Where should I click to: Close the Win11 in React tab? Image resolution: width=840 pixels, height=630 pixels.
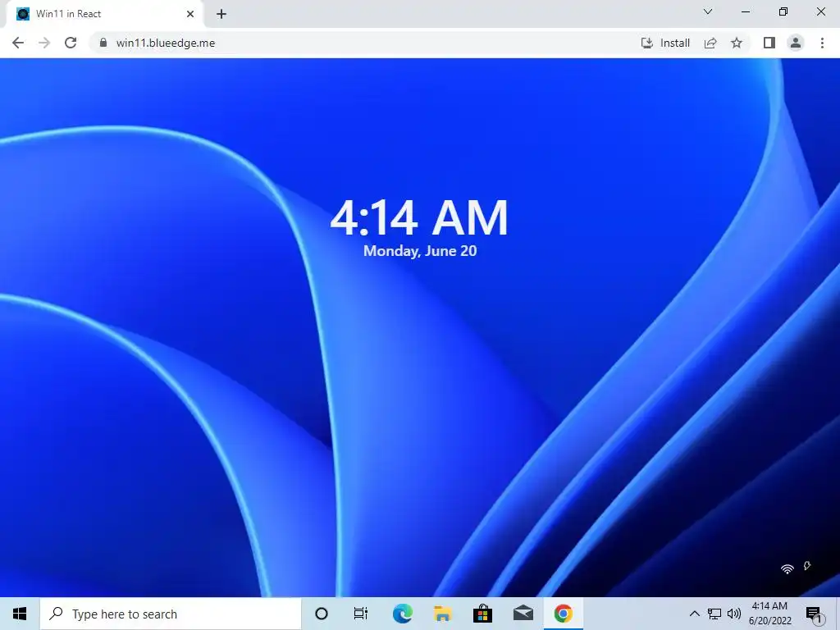click(190, 14)
